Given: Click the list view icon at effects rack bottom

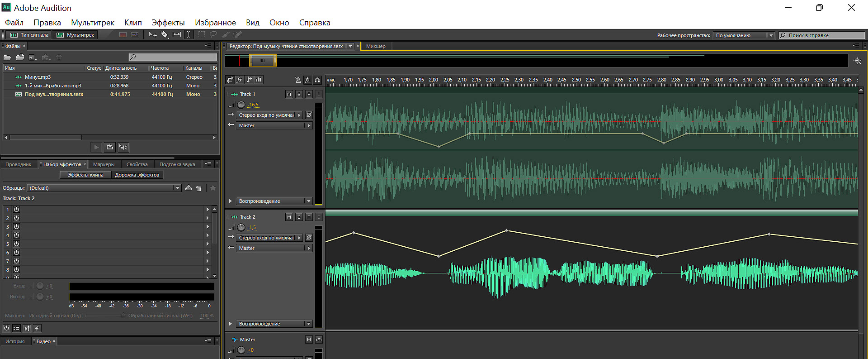Looking at the screenshot, I should click(x=16, y=328).
